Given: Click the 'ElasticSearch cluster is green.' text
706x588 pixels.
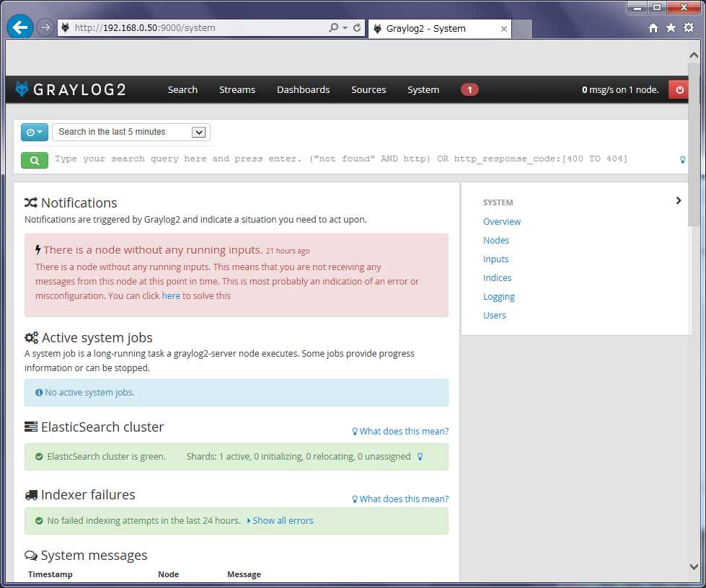Looking at the screenshot, I should click(x=107, y=457).
